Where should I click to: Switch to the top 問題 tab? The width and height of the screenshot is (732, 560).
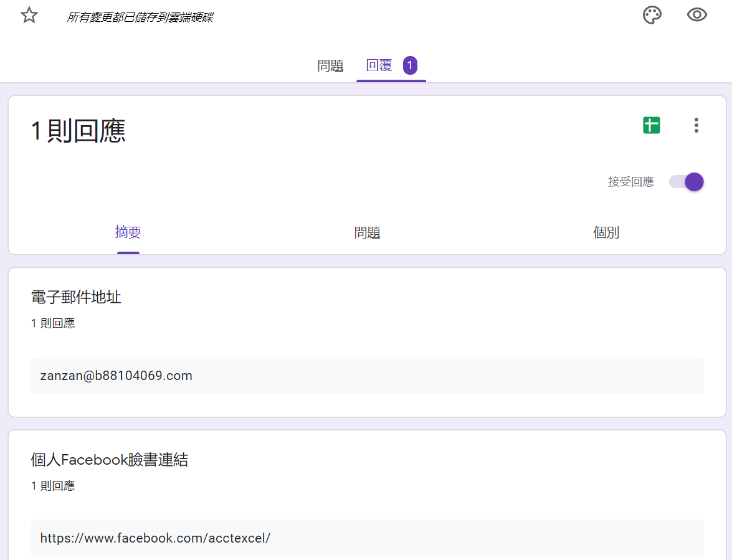pos(330,66)
